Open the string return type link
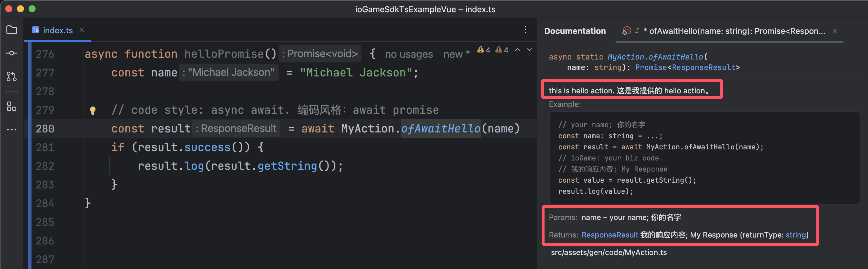 (796, 235)
